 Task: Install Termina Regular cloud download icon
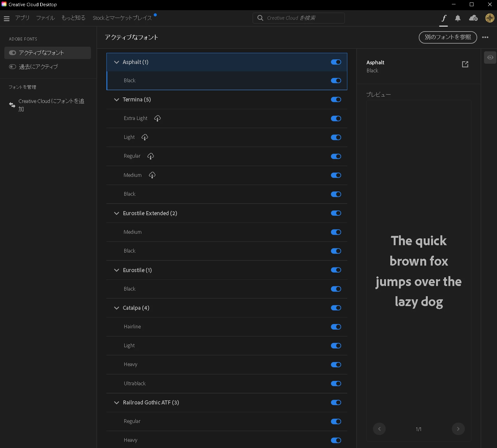click(x=151, y=156)
